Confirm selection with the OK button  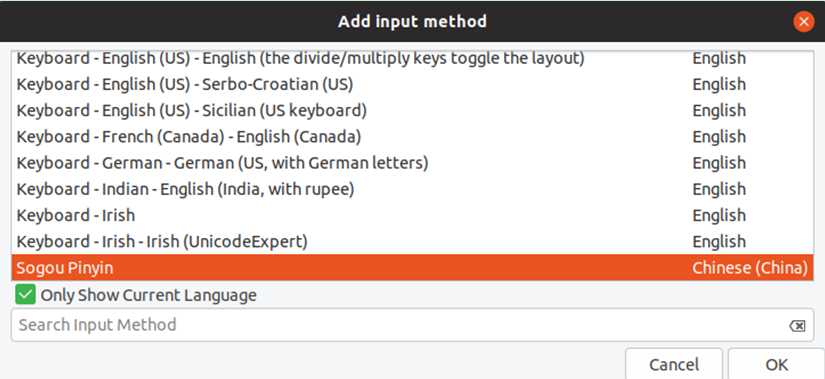tap(776, 364)
